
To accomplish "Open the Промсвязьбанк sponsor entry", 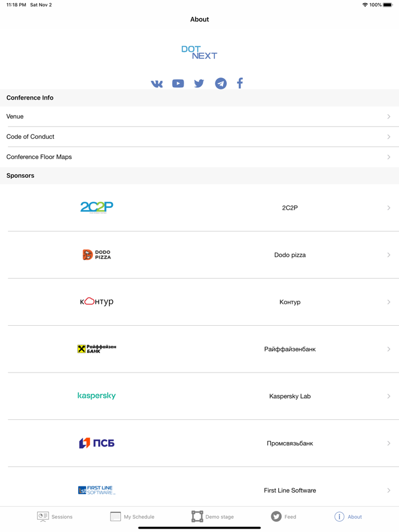I will (x=199, y=443).
